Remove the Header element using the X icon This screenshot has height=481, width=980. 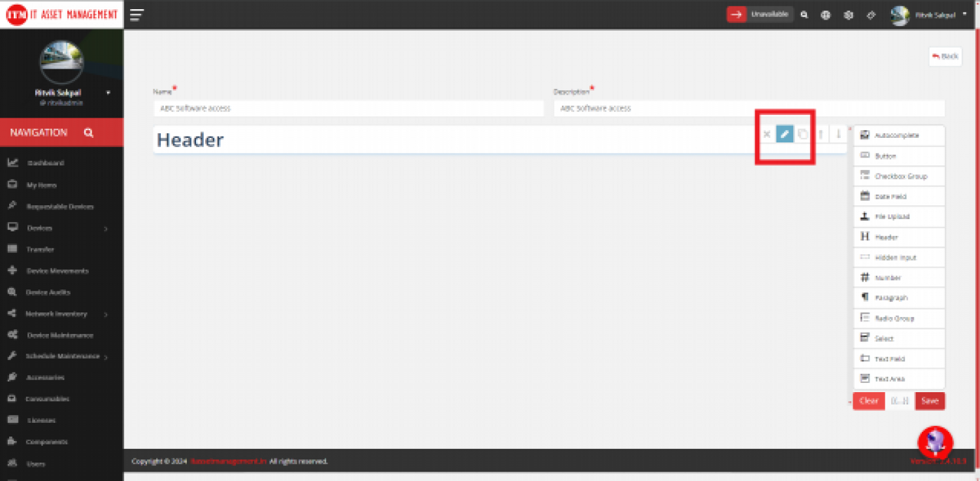766,134
